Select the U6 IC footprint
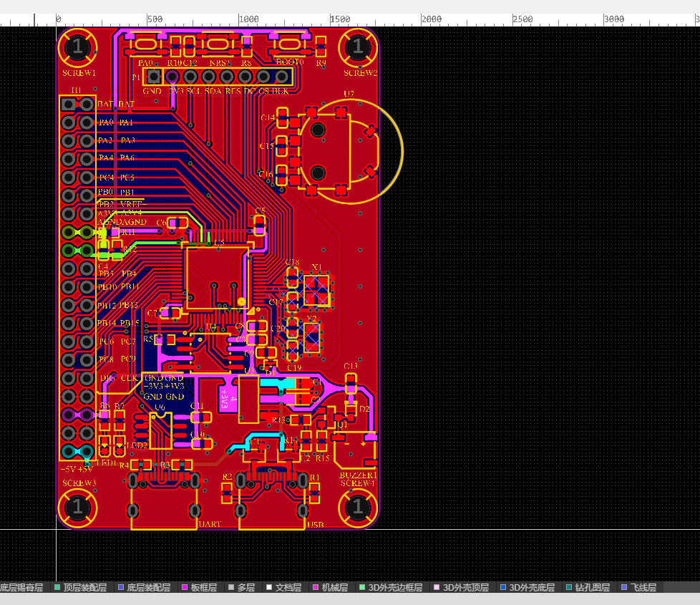 (161, 431)
